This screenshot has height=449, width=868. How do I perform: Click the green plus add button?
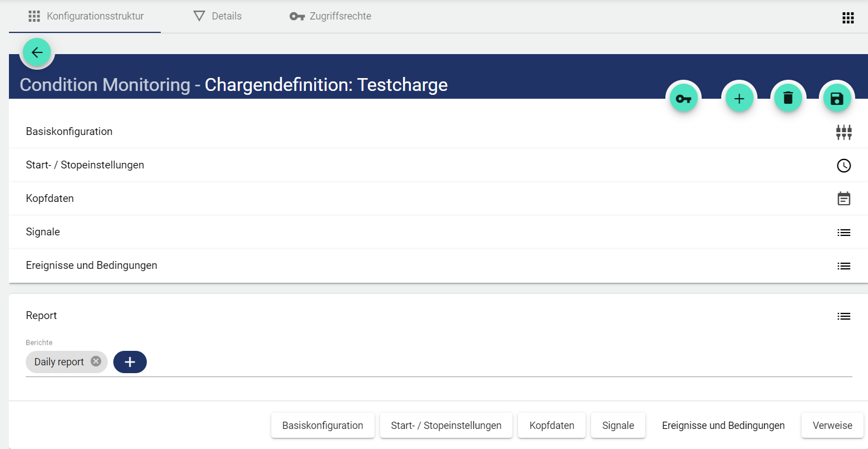tap(739, 99)
